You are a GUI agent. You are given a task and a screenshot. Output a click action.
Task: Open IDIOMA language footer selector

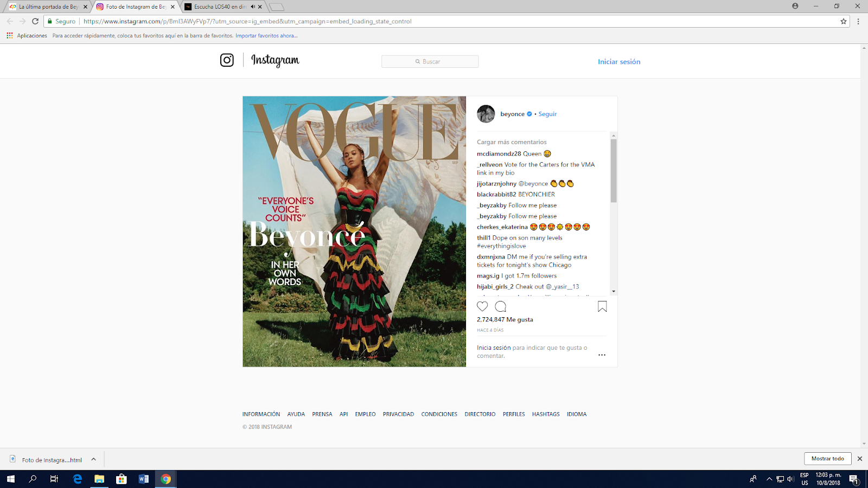576,414
